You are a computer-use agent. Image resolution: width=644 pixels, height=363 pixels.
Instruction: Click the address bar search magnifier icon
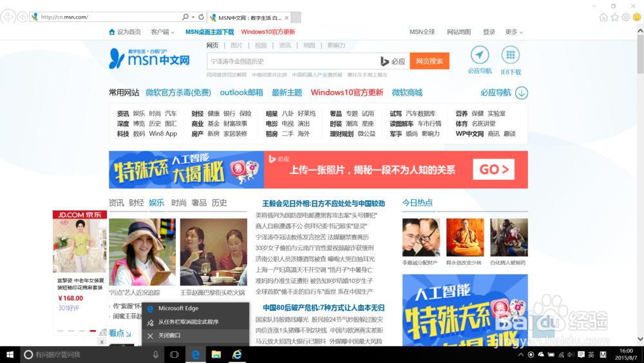pyautogui.click(x=185, y=17)
